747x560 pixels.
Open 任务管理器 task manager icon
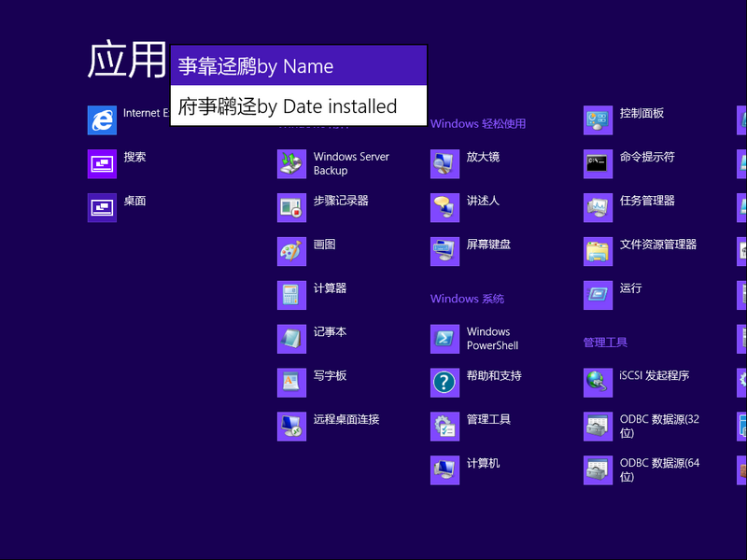pyautogui.click(x=599, y=207)
